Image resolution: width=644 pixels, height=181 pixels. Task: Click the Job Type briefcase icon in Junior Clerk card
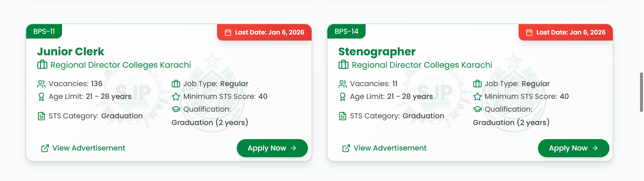176,84
